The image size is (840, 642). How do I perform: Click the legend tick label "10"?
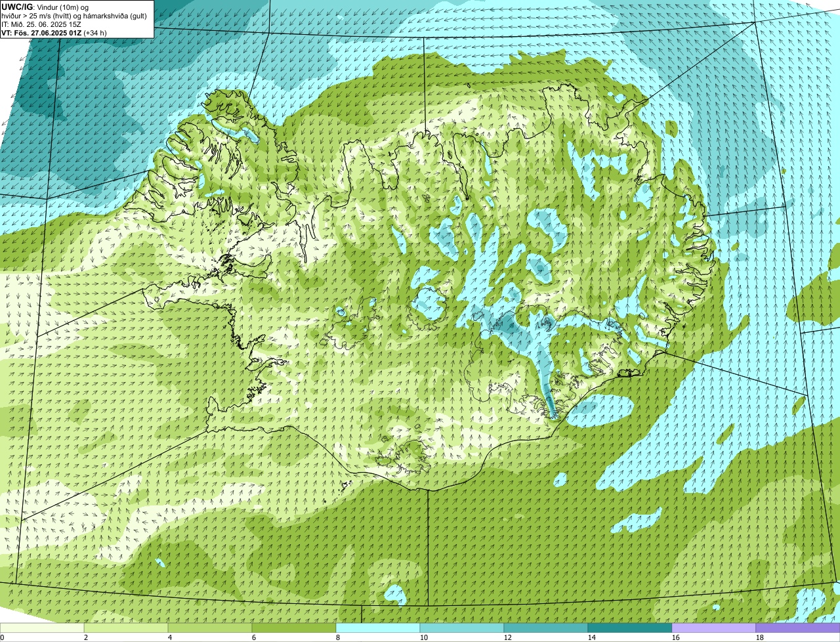pyautogui.click(x=424, y=637)
